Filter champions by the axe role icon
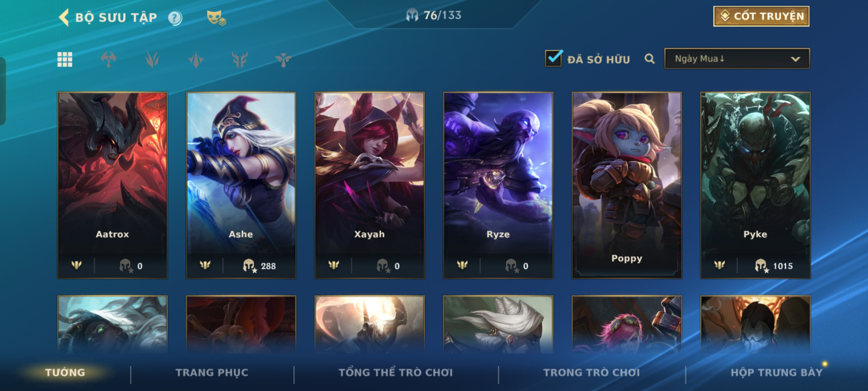This screenshot has width=868, height=391. pos(109,59)
